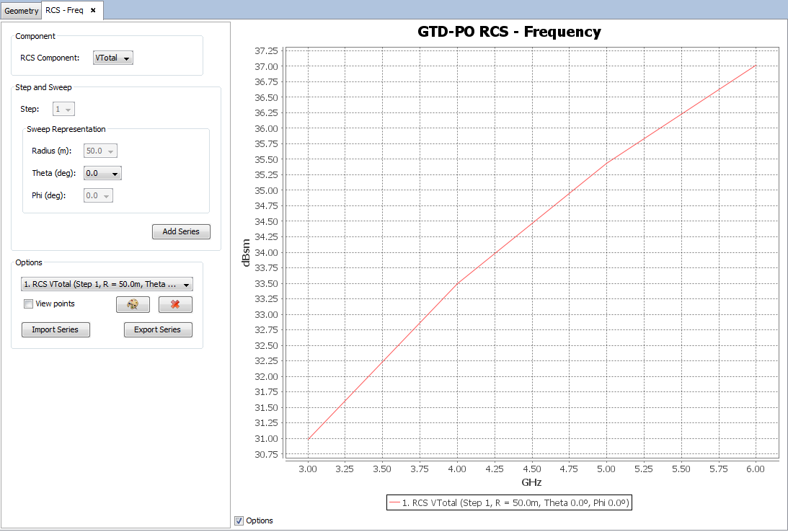Expand the Theta (deg) dropdown
The height and width of the screenshot is (532, 788).
(x=102, y=173)
